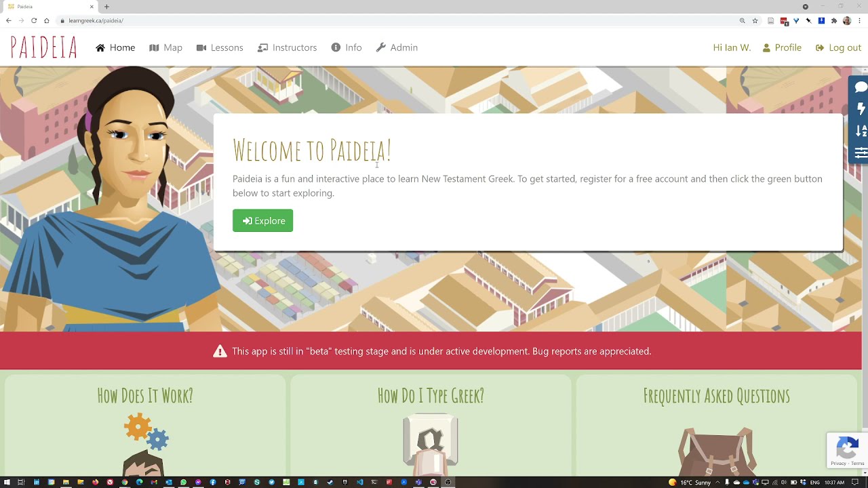Click the browser home icon
This screenshot has width=868, height=488.
(46, 20)
